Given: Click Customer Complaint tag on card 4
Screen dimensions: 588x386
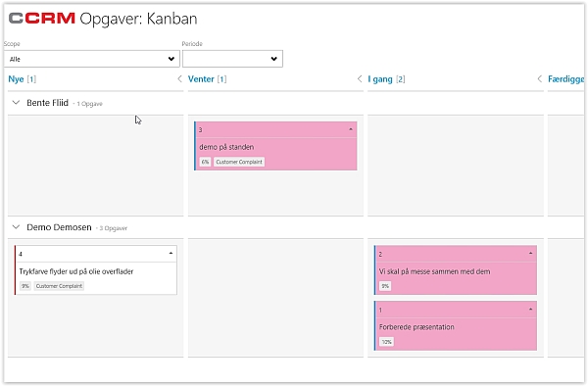Looking at the screenshot, I should 59,286.
